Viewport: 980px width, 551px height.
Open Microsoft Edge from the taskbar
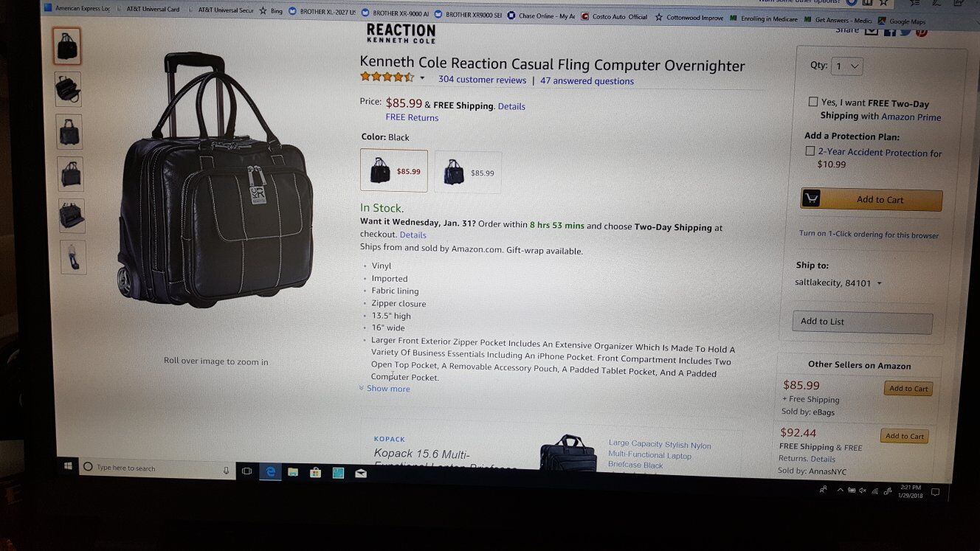(270, 471)
